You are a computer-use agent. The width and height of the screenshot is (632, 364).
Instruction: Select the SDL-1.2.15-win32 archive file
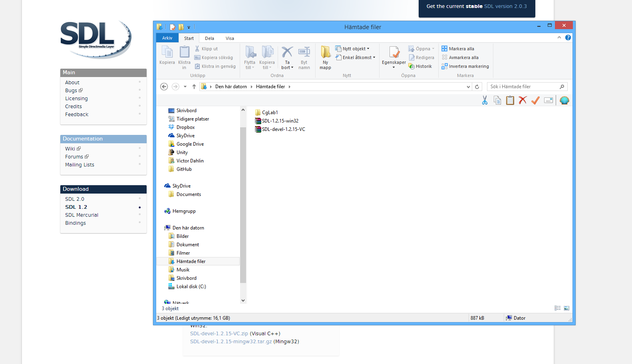coord(280,121)
